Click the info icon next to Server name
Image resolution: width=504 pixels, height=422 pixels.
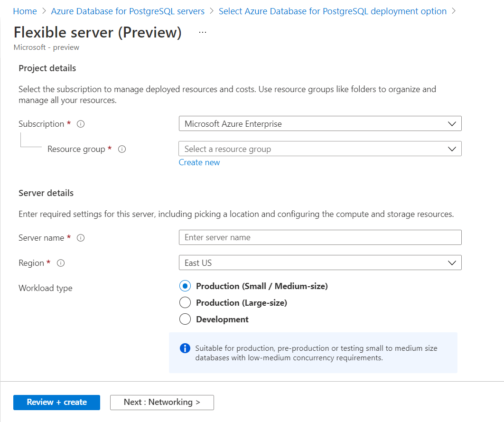point(81,238)
